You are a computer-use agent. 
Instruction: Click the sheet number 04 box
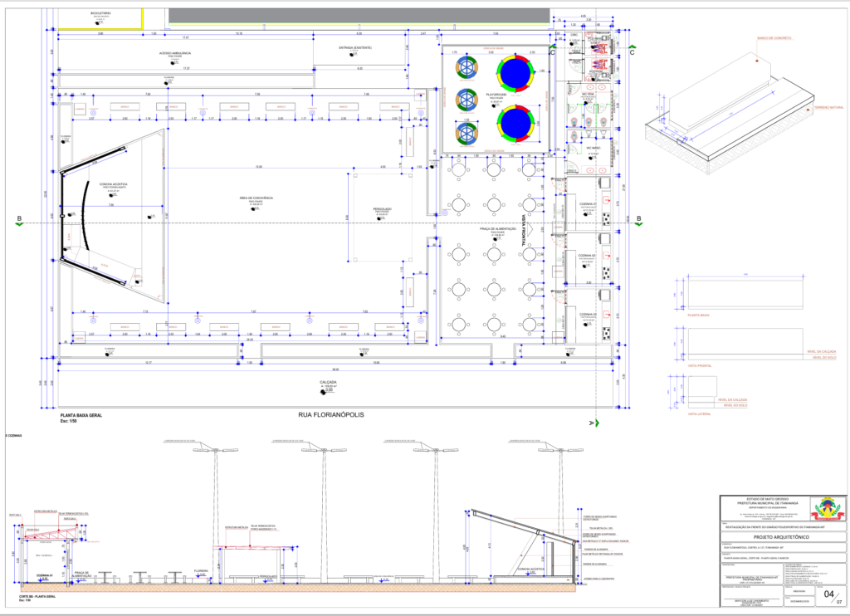[x=828, y=594]
